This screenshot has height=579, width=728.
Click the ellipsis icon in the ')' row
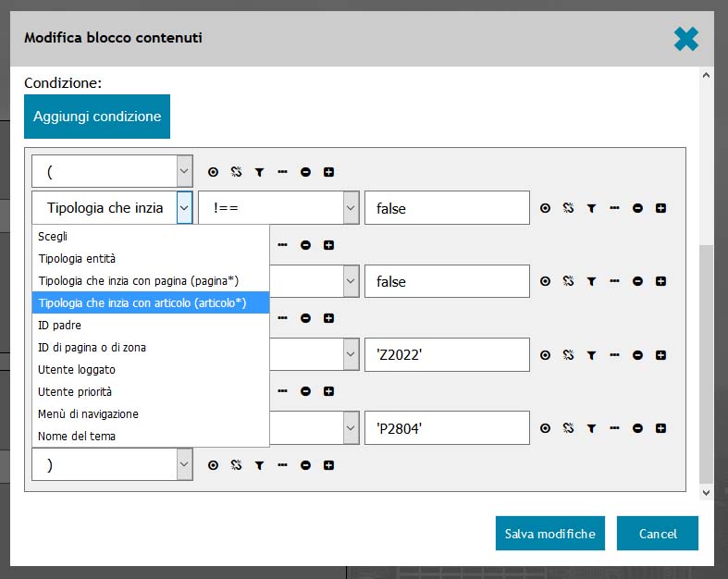282,465
